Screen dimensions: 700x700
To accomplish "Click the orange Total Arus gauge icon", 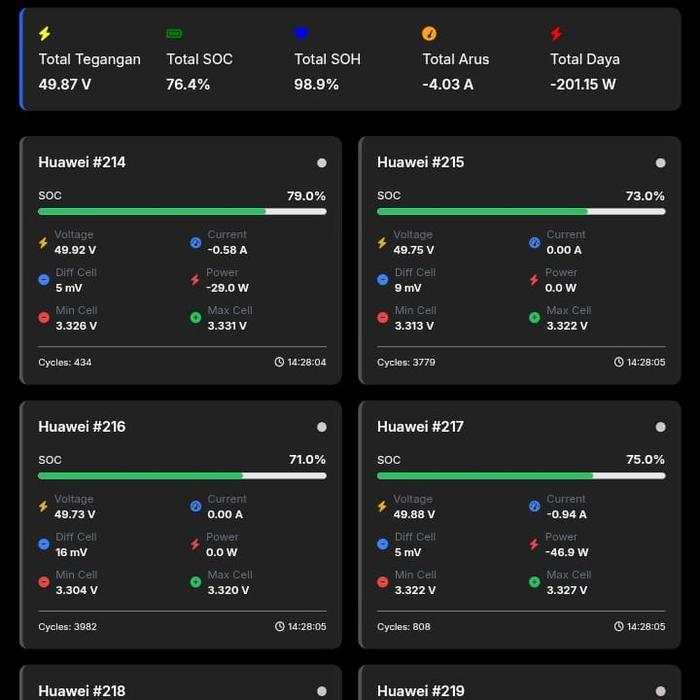I will pyautogui.click(x=430, y=34).
